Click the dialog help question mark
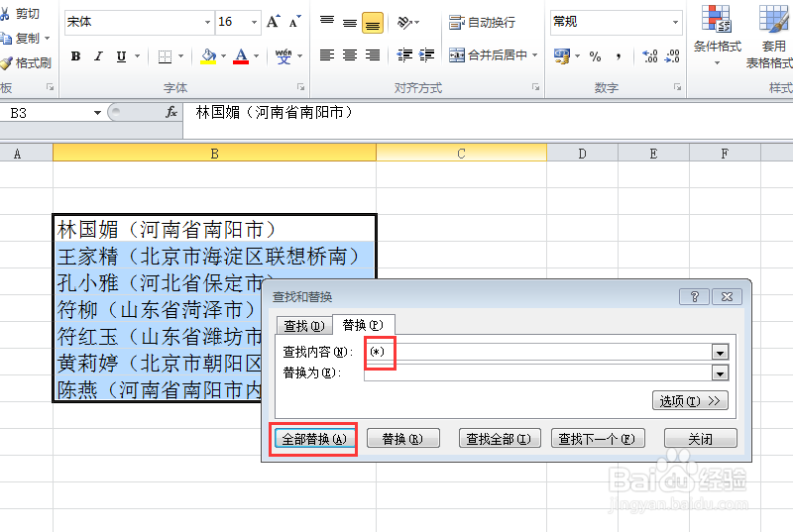The image size is (793, 532). [x=695, y=296]
